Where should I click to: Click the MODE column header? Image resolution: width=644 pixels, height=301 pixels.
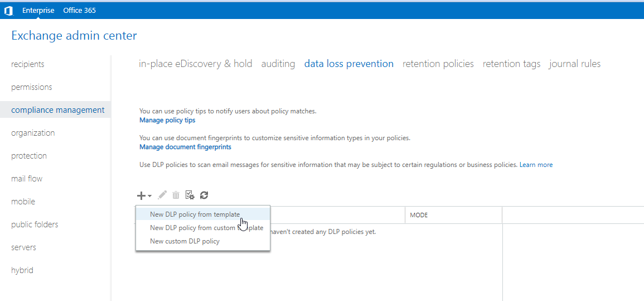[x=453, y=215]
